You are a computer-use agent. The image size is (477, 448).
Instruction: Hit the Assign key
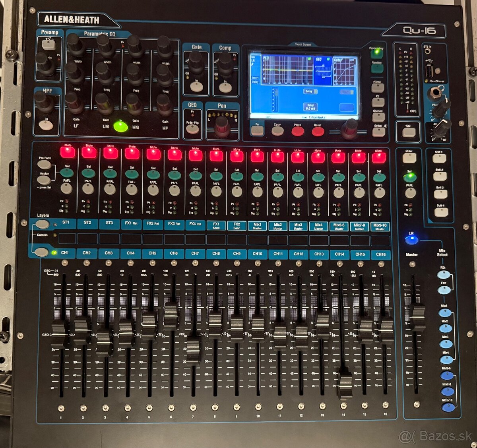[43, 180]
